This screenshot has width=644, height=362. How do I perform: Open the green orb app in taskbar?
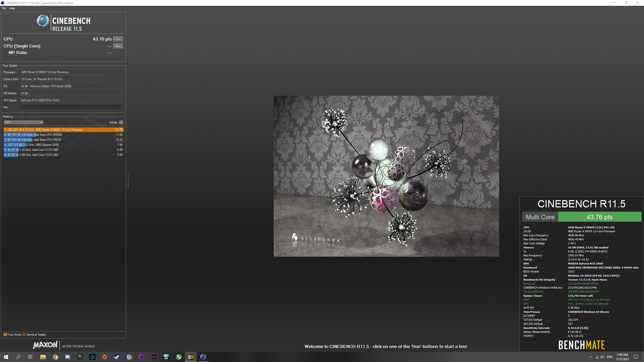179,357
